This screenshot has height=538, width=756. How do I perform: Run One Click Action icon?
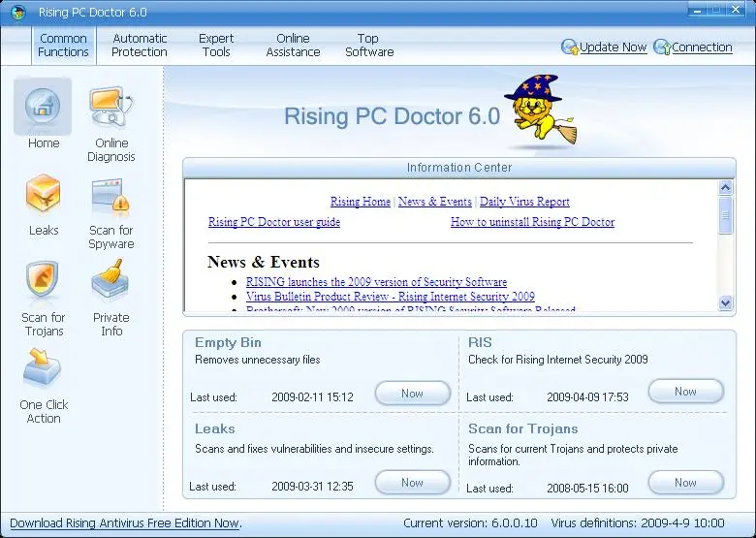tap(42, 368)
